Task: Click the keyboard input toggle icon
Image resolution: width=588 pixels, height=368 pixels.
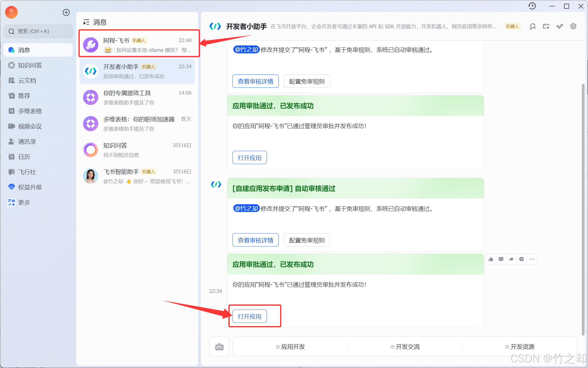Action: click(219, 347)
